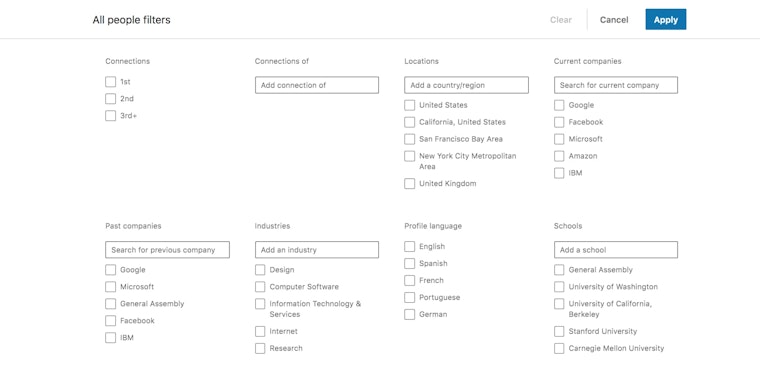
Task: Focus the Add an industry field
Action: pyautogui.click(x=317, y=250)
